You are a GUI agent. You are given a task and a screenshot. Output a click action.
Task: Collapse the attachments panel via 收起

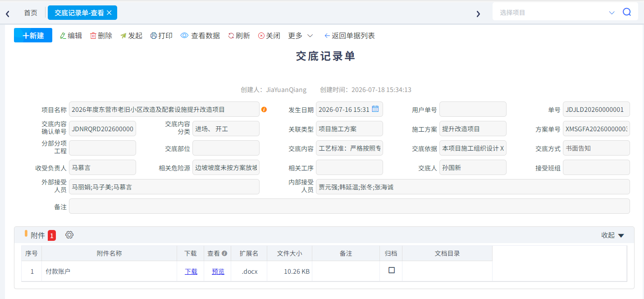pos(613,235)
